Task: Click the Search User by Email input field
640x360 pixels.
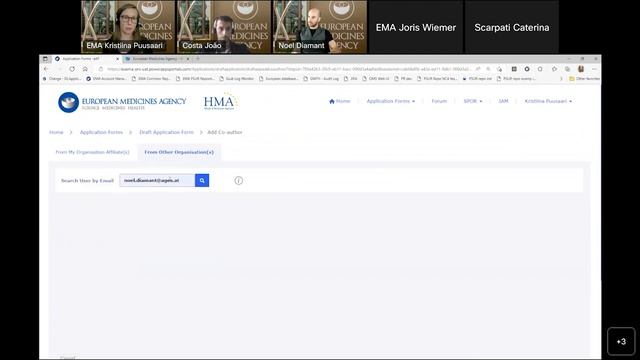Action: 157,180
